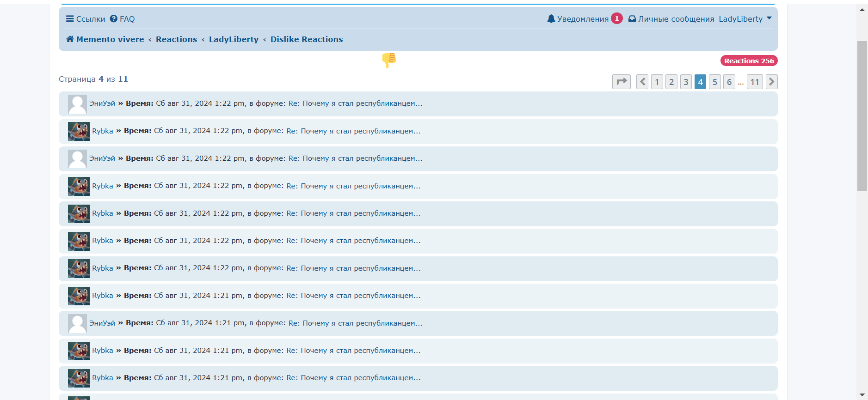Go to last page 11

tap(755, 82)
